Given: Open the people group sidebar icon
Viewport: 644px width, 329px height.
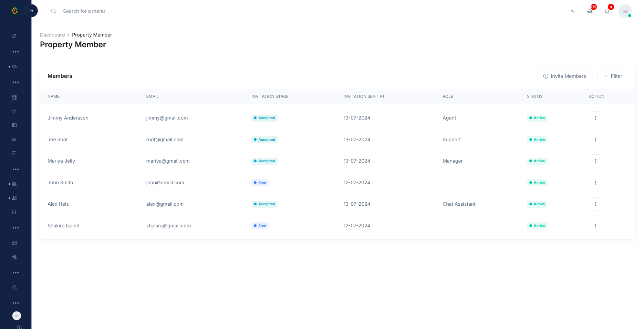Looking at the screenshot, I should (14, 184).
